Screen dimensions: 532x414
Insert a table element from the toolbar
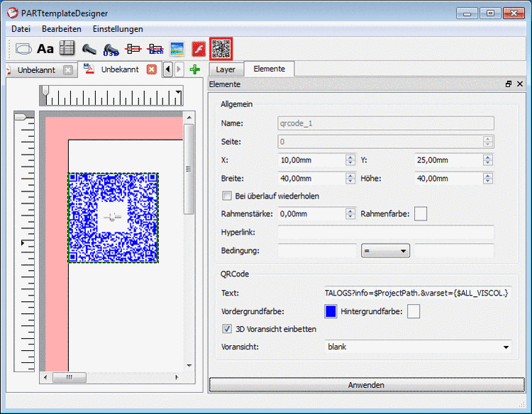pyautogui.click(x=67, y=48)
